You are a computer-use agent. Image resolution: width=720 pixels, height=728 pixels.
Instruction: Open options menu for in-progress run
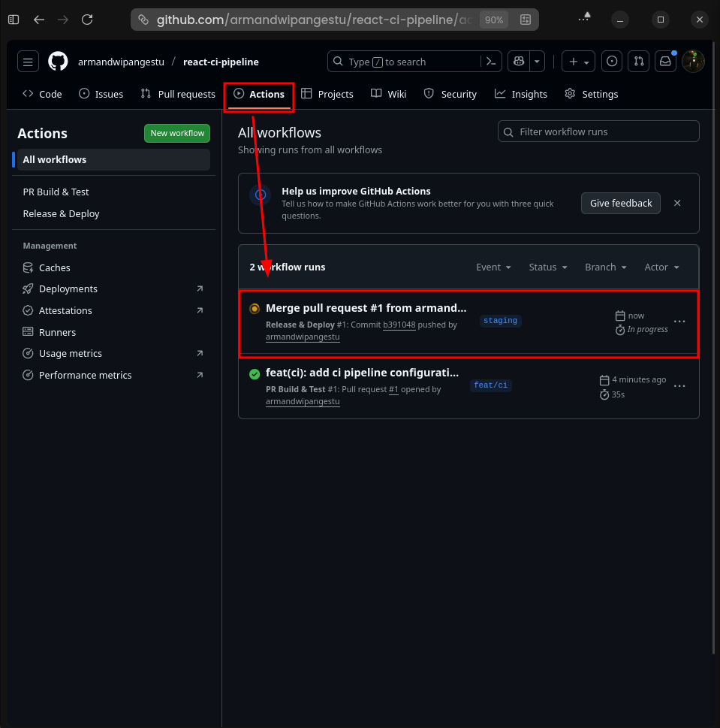point(679,322)
